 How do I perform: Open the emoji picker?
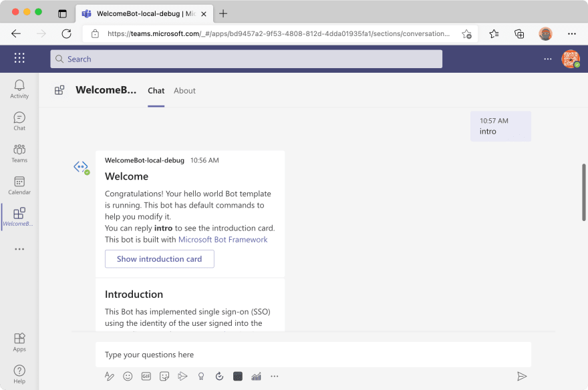click(128, 376)
